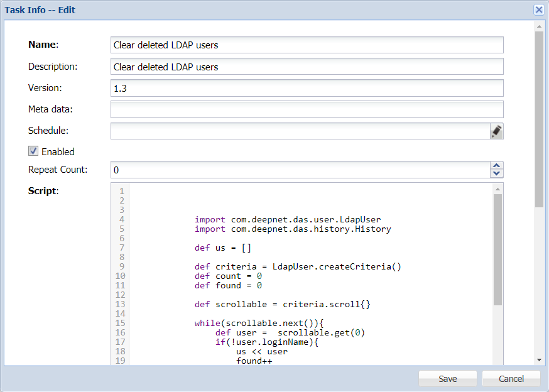Decrease Repeat Count with down arrow
549x392 pixels.
(x=496, y=173)
